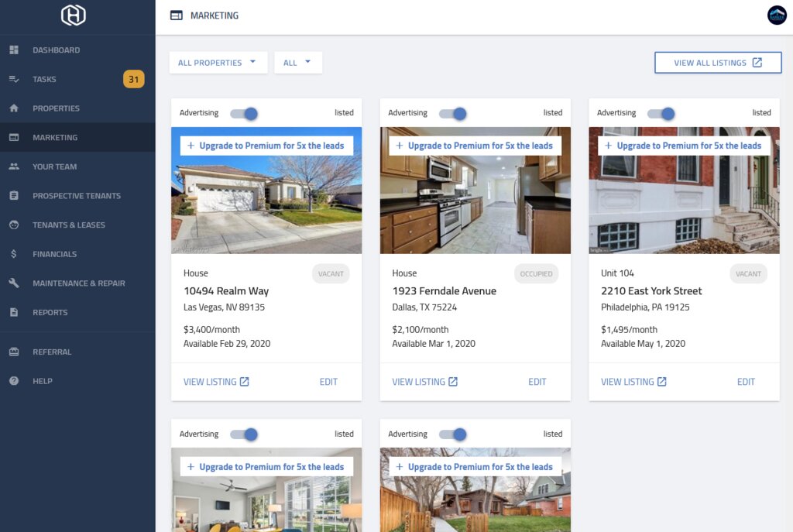The height and width of the screenshot is (532, 793).
Task: Click the Help question mark icon
Action: 14,381
